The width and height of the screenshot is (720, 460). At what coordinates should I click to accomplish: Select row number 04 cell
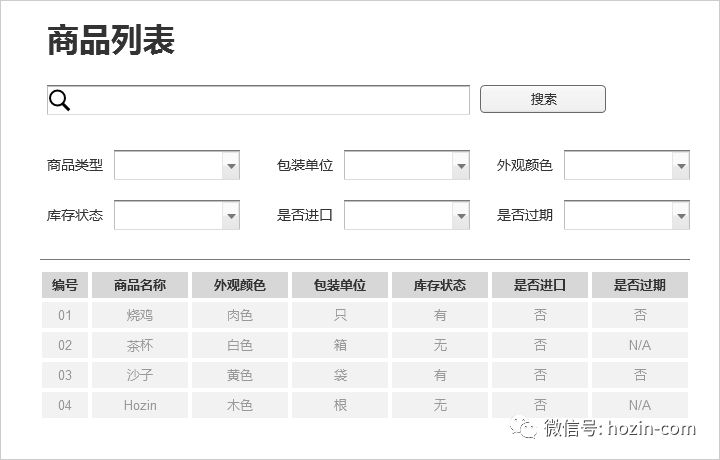click(x=65, y=405)
